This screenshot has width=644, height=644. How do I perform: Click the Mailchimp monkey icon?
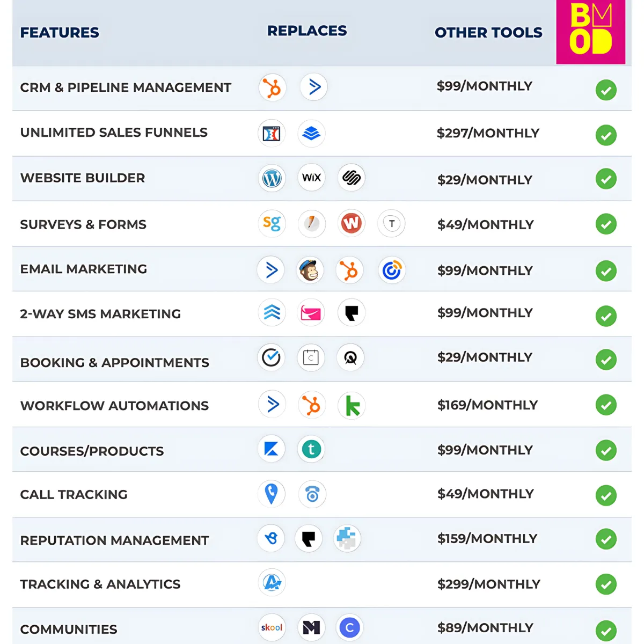point(311,270)
